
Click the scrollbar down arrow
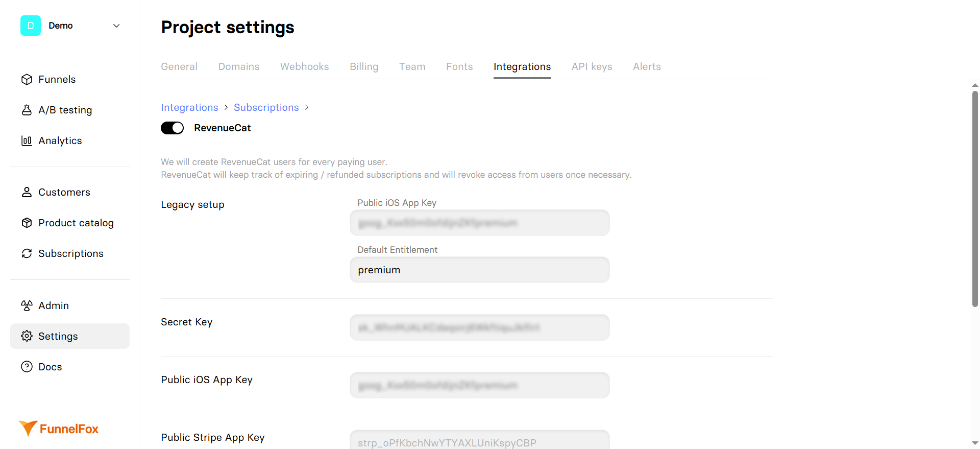(x=975, y=443)
